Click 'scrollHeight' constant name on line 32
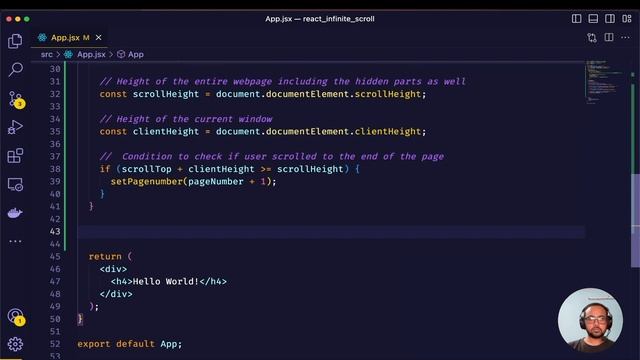 coord(166,94)
